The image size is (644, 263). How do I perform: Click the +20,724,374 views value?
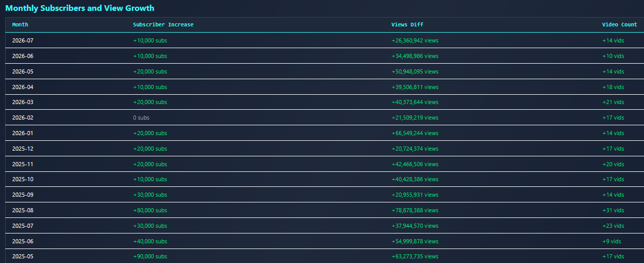(415, 149)
